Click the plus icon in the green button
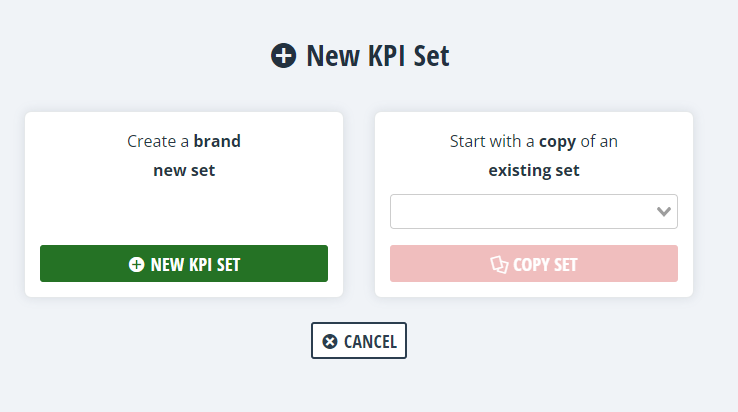This screenshot has height=412, width=738. pos(136,265)
